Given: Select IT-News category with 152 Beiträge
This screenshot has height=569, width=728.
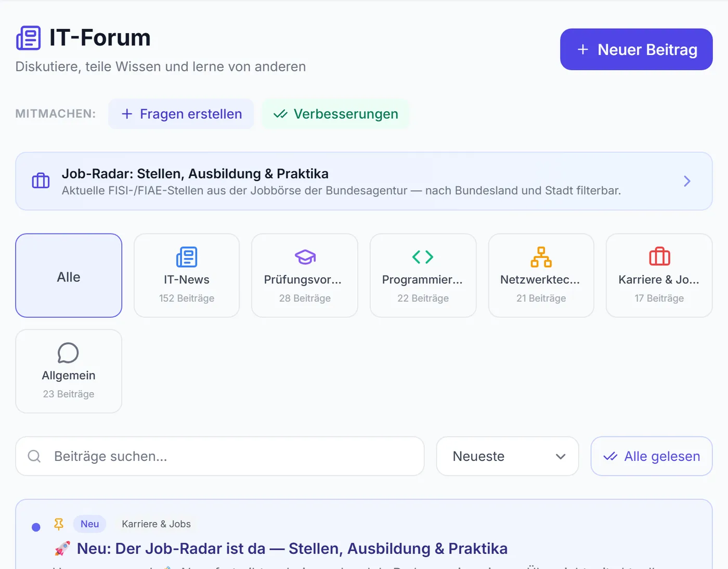Looking at the screenshot, I should click(x=187, y=276).
